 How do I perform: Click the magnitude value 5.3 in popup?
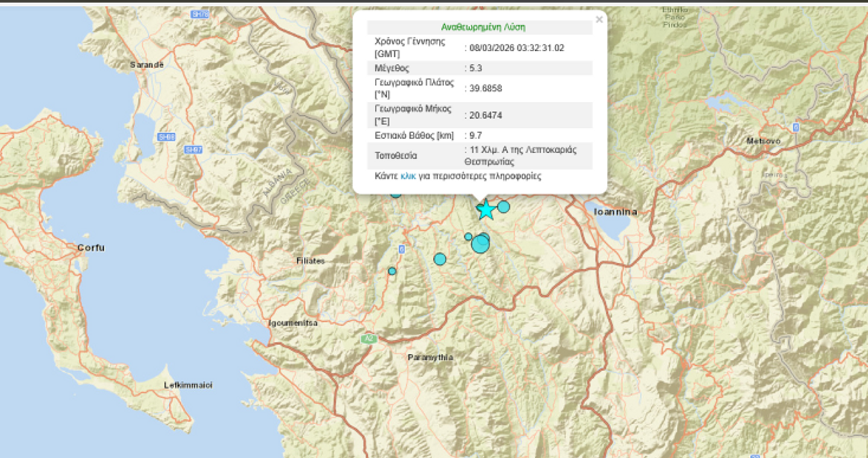click(476, 68)
